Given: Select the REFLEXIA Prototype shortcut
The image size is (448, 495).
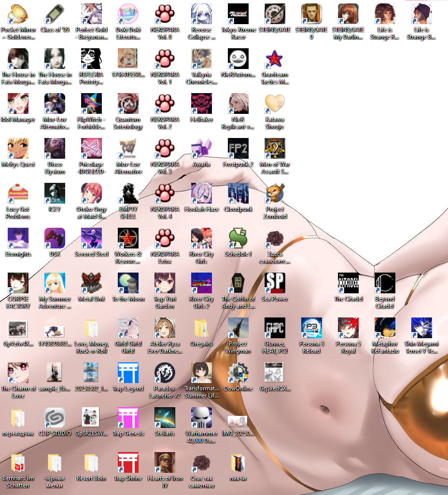Looking at the screenshot, I should 91,59.
